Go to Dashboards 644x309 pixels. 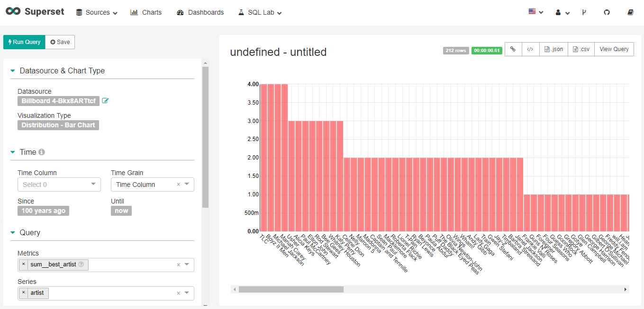coord(200,12)
